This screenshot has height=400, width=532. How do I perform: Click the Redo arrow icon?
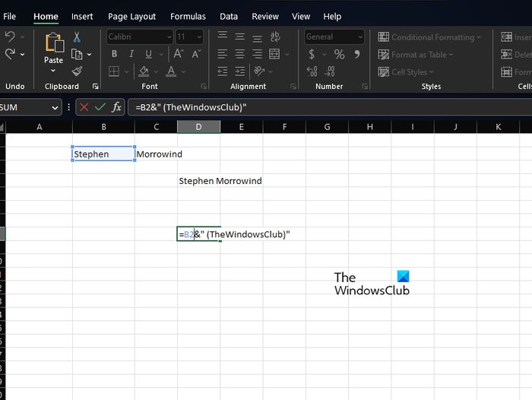(x=10, y=54)
